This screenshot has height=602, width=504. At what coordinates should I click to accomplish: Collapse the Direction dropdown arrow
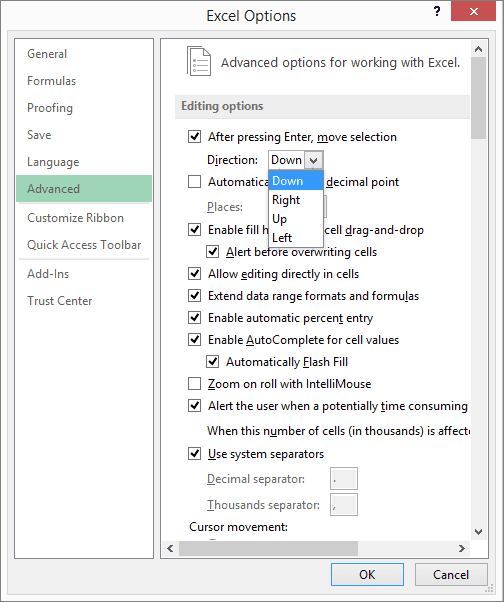pyautogui.click(x=314, y=160)
